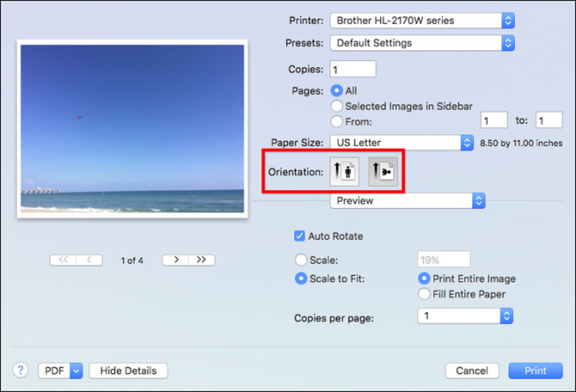Select landscape orientation icon
This screenshot has width=576, height=392.
tap(383, 172)
